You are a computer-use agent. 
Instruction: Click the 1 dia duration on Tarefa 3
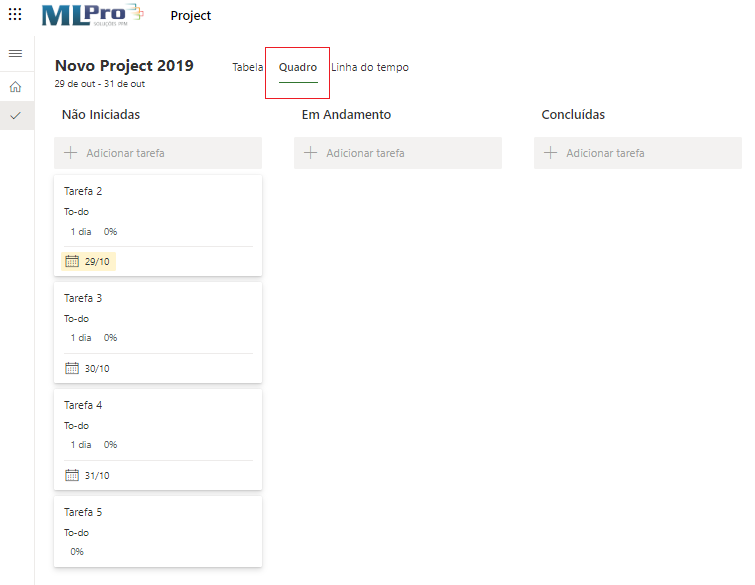click(x=81, y=338)
